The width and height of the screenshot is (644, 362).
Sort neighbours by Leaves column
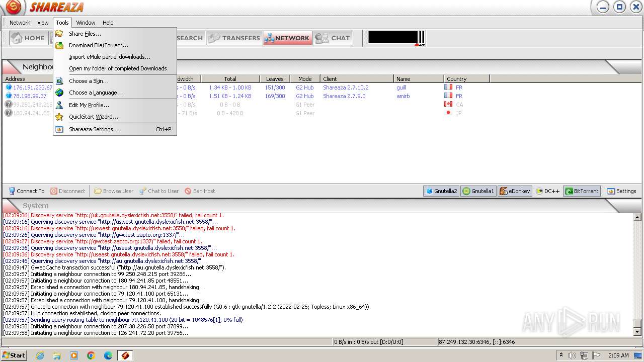coord(275,79)
